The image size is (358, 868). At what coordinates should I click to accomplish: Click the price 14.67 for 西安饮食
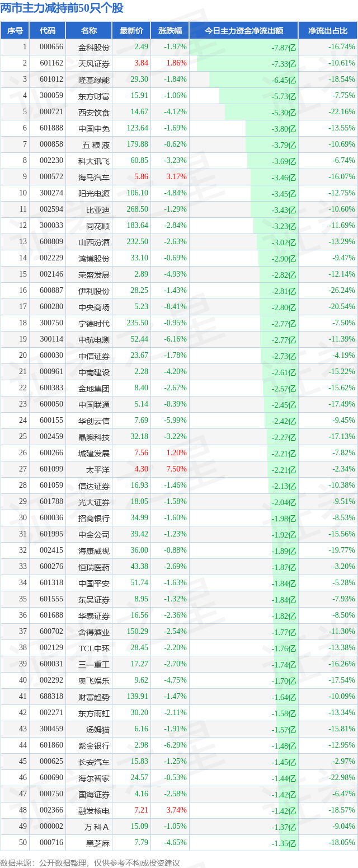[139, 112]
